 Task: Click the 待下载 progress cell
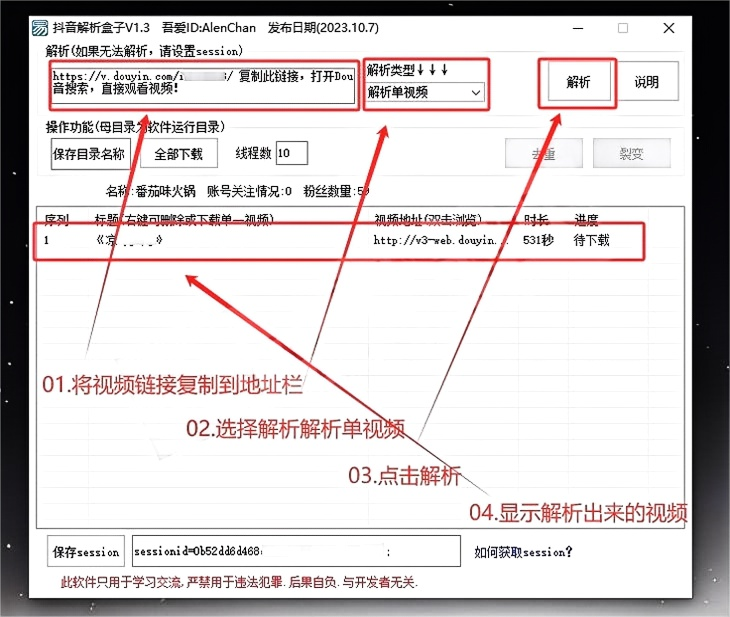591,240
